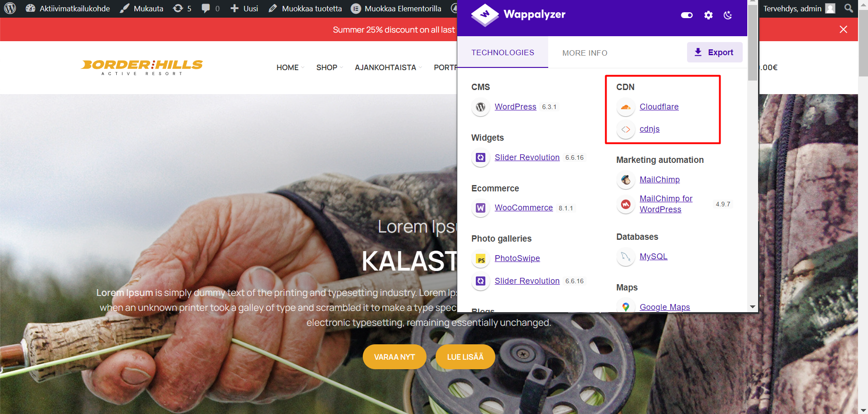The height and width of the screenshot is (414, 868).
Task: Open the CDN category heading
Action: (625, 87)
